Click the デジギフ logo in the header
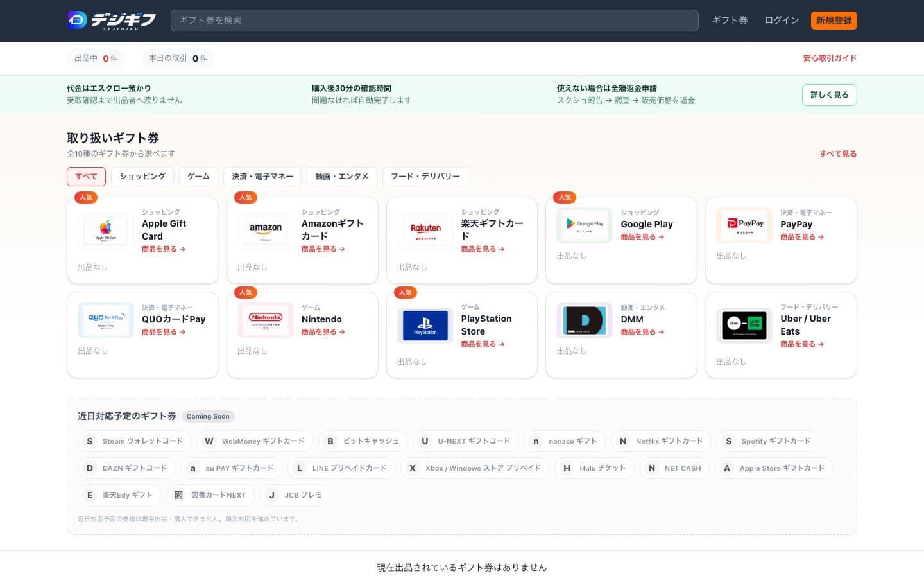 [112, 20]
